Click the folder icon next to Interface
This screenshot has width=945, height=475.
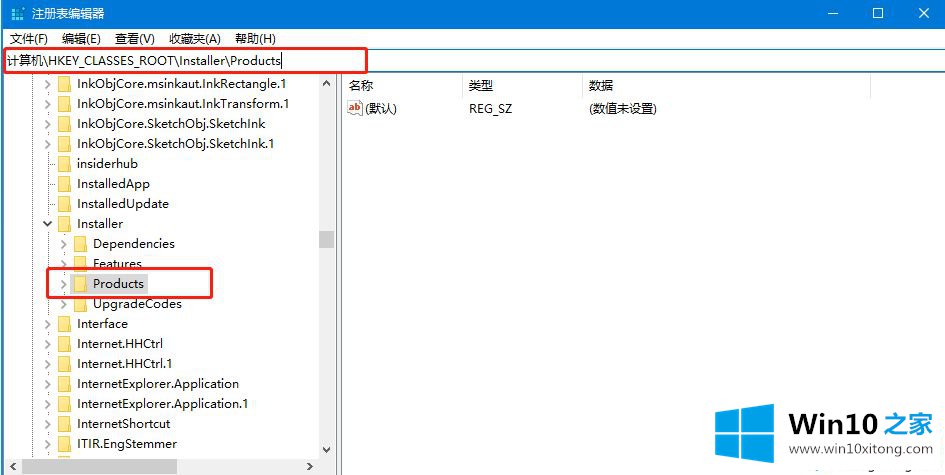click(x=65, y=324)
